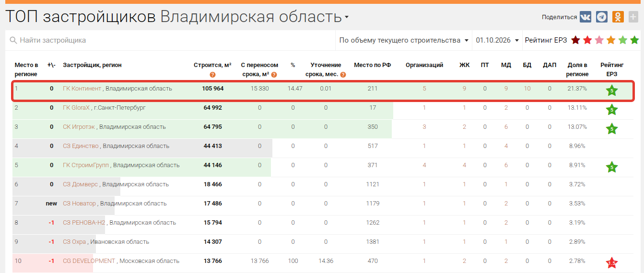Share page via VK icon
This screenshot has width=644, height=273.
pyautogui.click(x=585, y=17)
